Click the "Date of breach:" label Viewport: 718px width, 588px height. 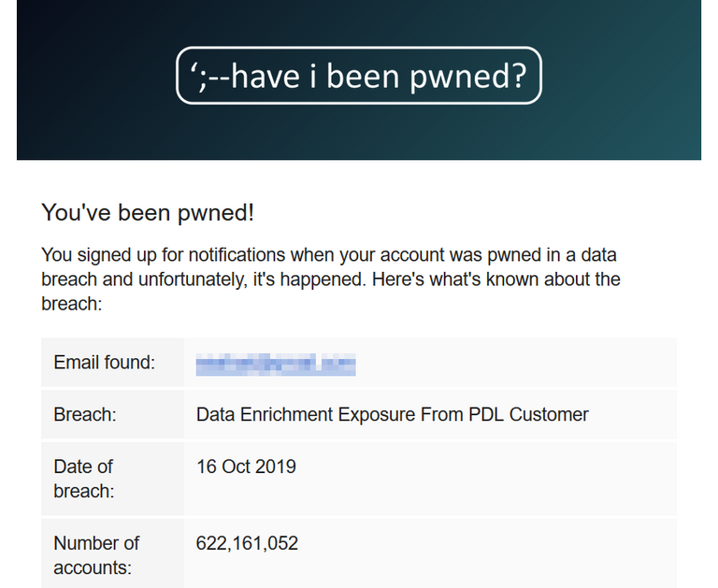84,479
